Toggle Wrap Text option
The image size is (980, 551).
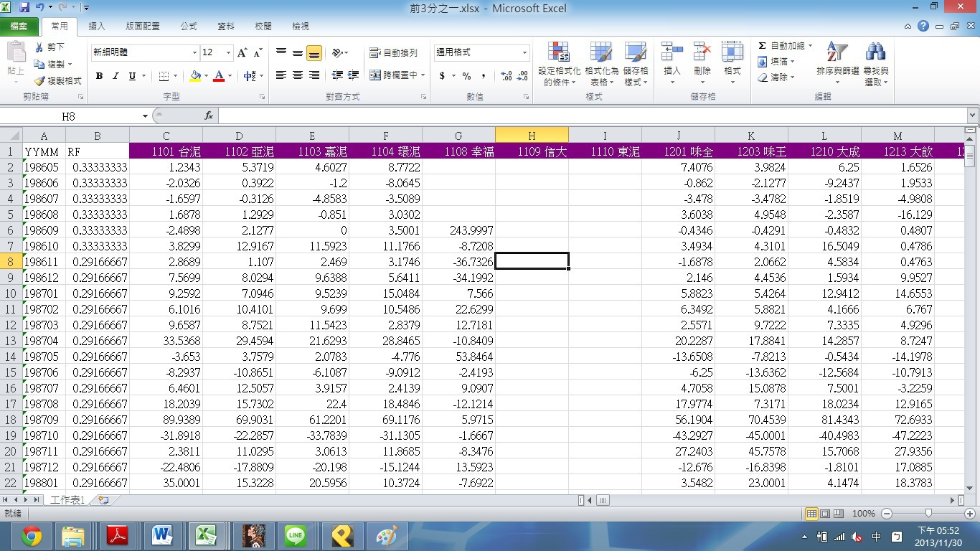393,53
